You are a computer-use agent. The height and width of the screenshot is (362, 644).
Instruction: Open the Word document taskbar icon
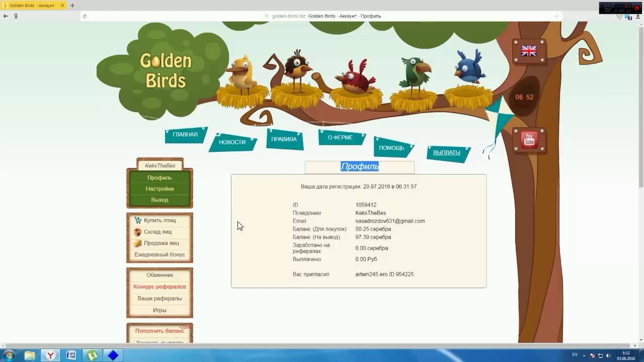tap(71, 355)
